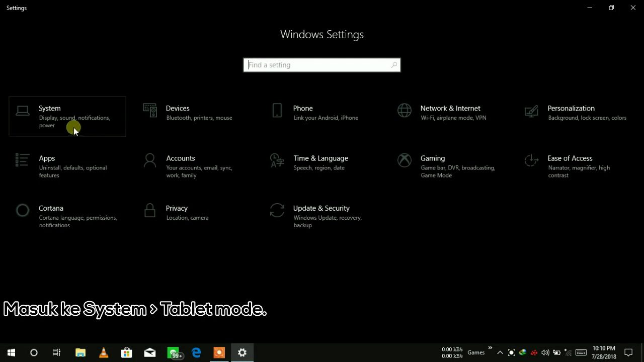Click the battery power tray icon
644x362 pixels.
(x=557, y=352)
